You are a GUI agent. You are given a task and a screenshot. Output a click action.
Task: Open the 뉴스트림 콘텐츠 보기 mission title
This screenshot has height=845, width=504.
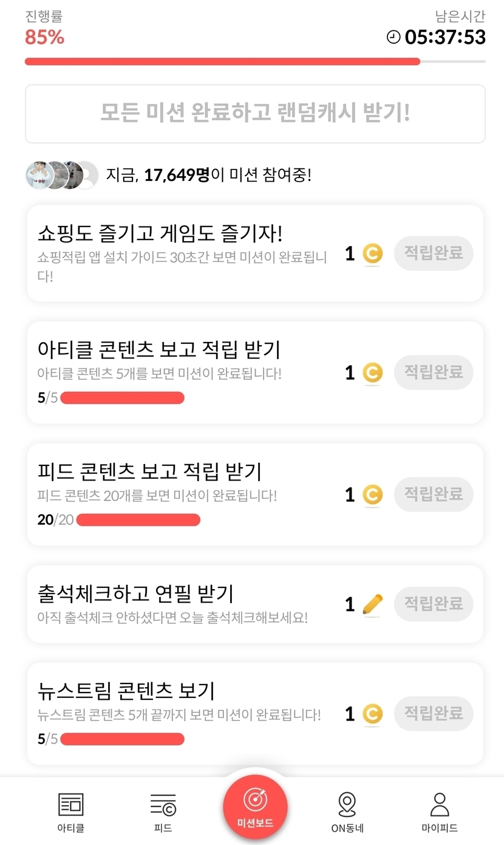click(x=126, y=691)
